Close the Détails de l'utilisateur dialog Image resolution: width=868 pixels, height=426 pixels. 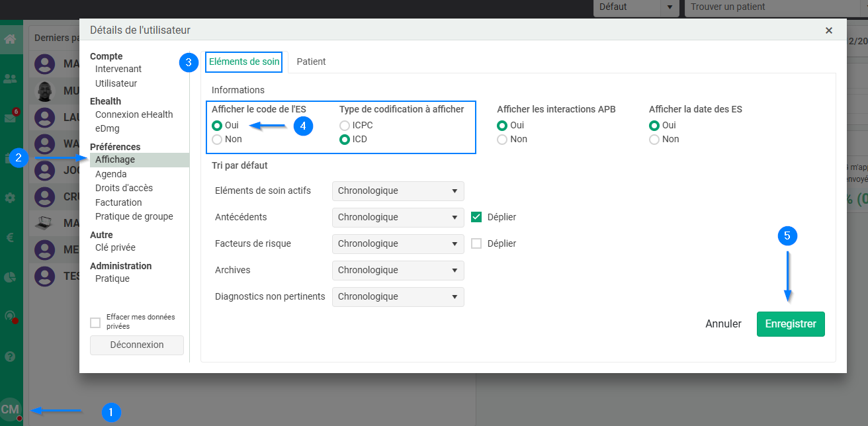coord(829,30)
